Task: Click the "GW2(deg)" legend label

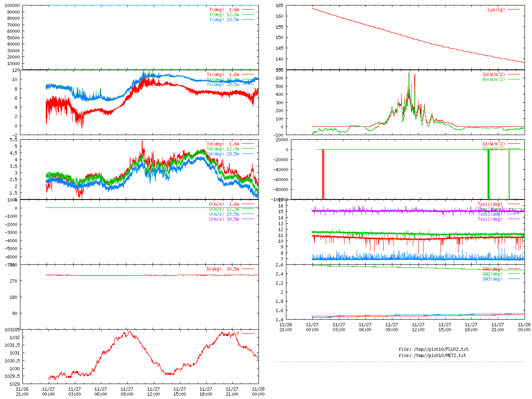Action: pyautogui.click(x=493, y=274)
